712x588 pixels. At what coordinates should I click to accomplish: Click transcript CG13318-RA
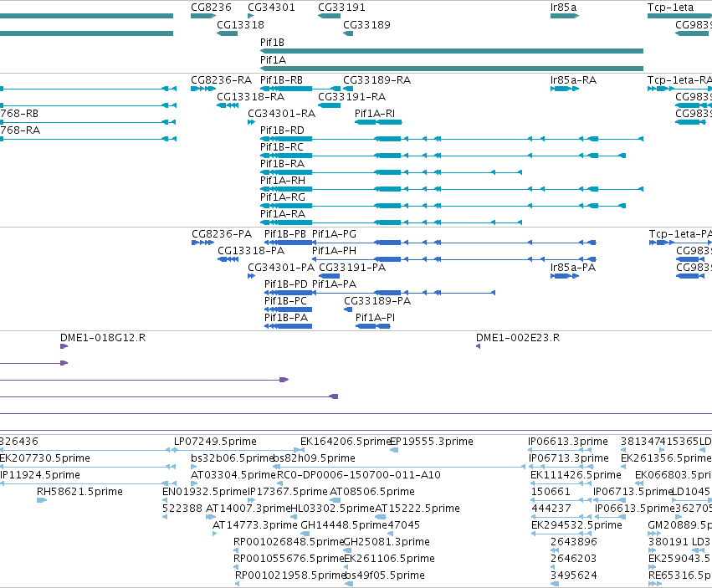(251, 97)
